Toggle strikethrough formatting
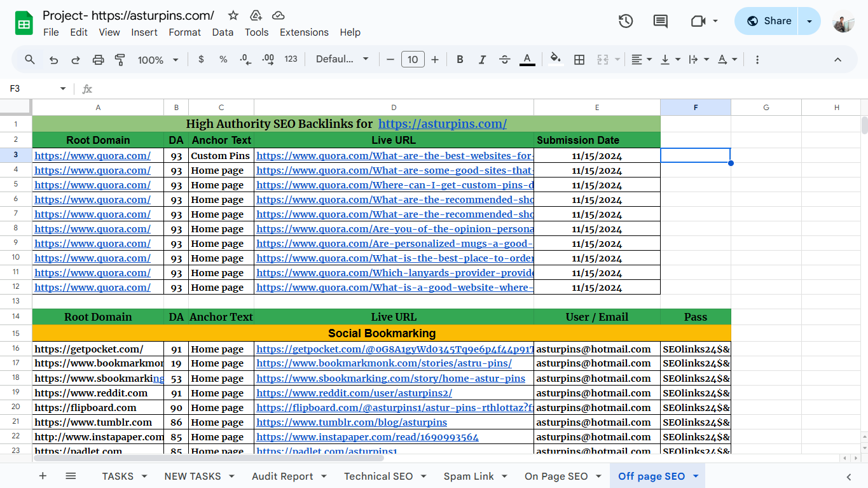 coord(504,59)
